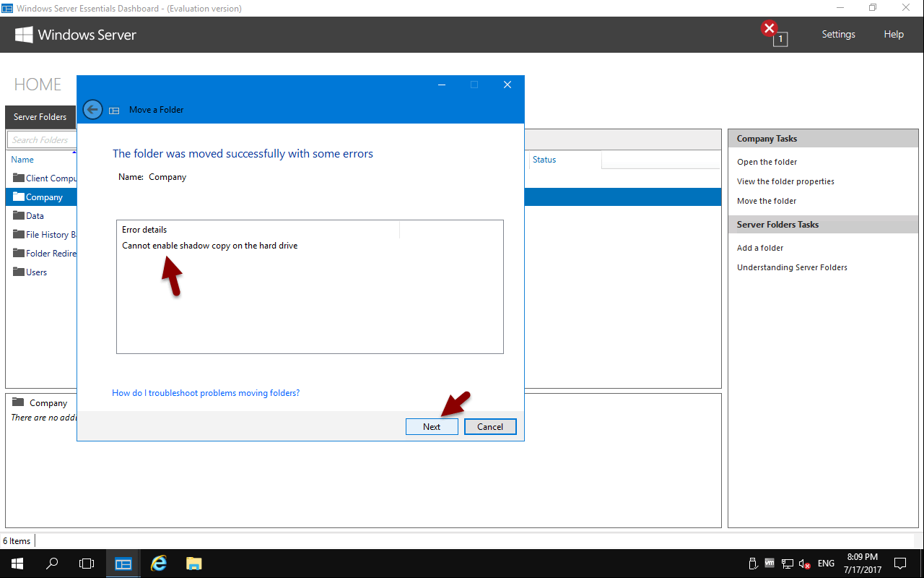The image size is (924, 578).
Task: Click the Folder Redirection folder icon
Action: [x=19, y=253]
